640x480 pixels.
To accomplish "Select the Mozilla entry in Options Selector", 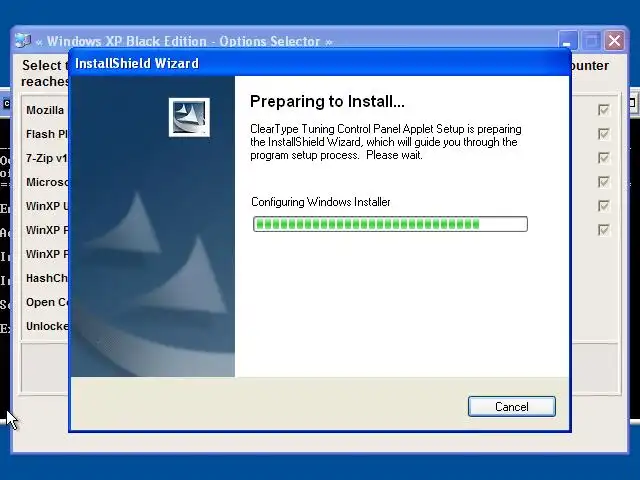I will [45, 110].
